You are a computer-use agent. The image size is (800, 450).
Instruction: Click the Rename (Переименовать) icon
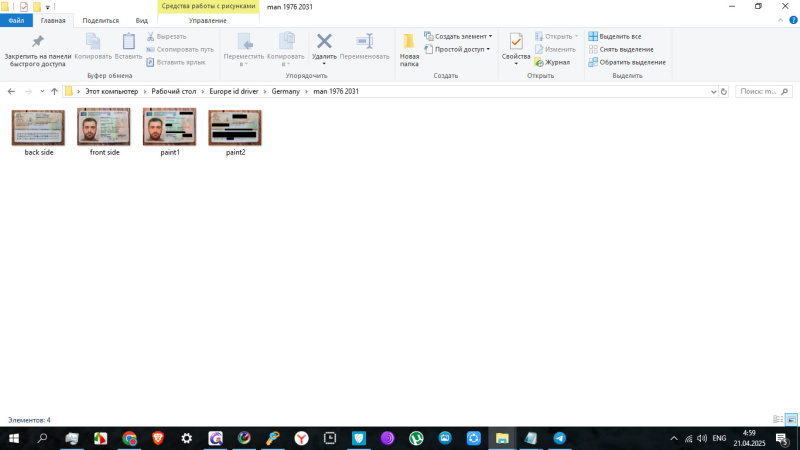[x=364, y=41]
